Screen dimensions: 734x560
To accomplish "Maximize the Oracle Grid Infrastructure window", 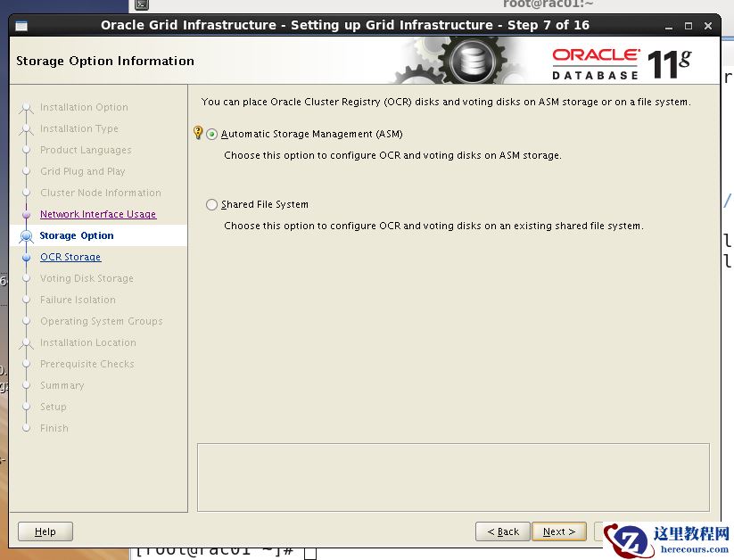I will coord(689,26).
